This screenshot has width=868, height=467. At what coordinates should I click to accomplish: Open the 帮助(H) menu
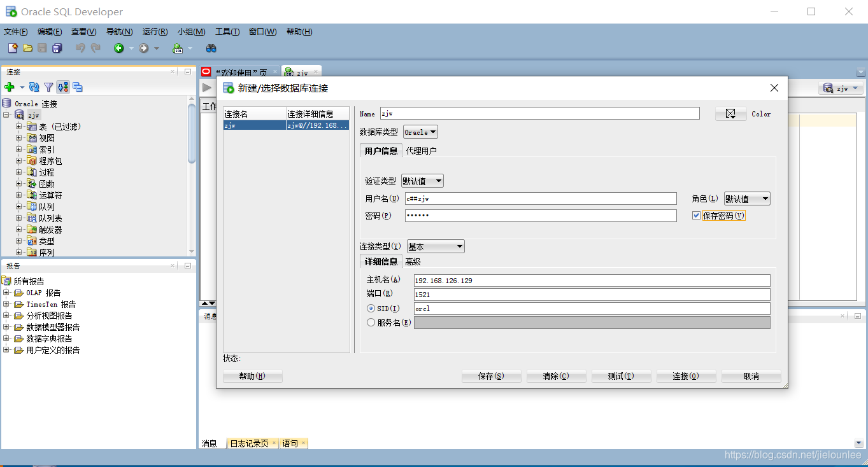299,32
